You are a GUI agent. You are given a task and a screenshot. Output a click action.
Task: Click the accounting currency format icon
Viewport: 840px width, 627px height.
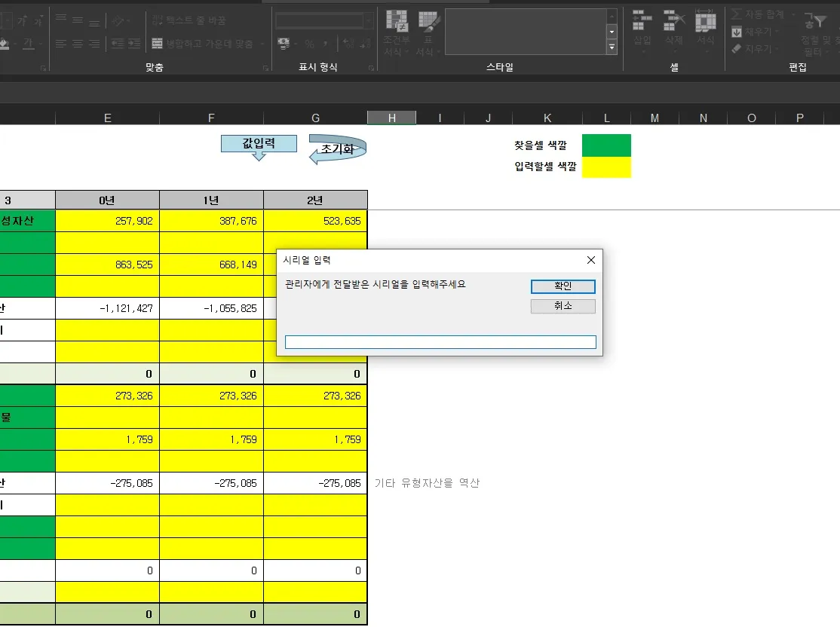point(284,44)
